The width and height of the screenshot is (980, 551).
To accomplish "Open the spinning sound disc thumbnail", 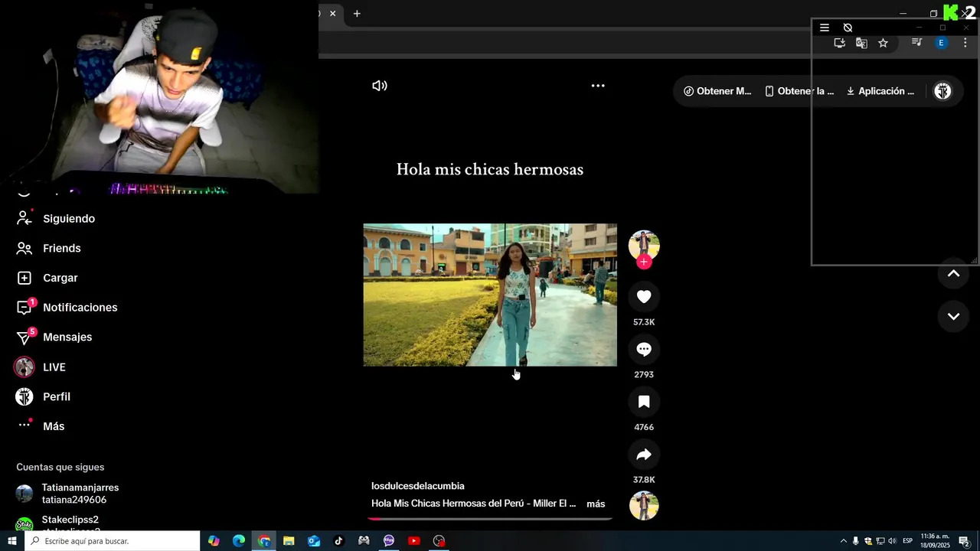I will [644, 506].
